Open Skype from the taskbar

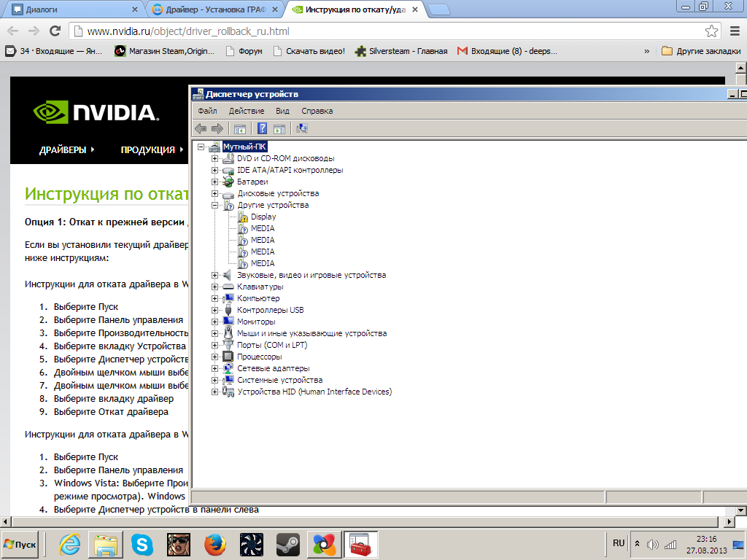142,544
